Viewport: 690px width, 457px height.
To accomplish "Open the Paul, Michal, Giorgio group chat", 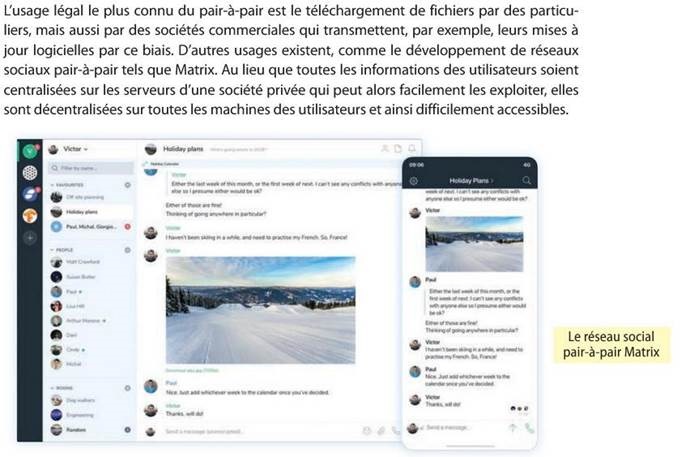I will [91, 227].
